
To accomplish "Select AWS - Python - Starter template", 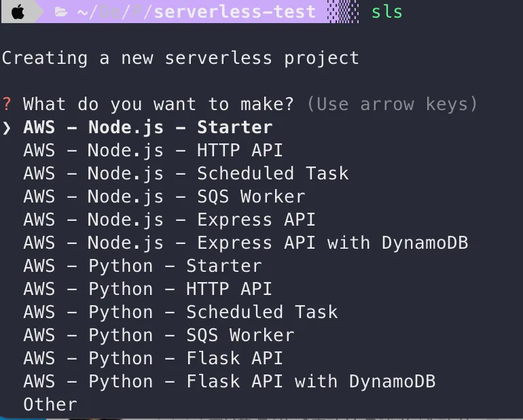I will 142,266.
